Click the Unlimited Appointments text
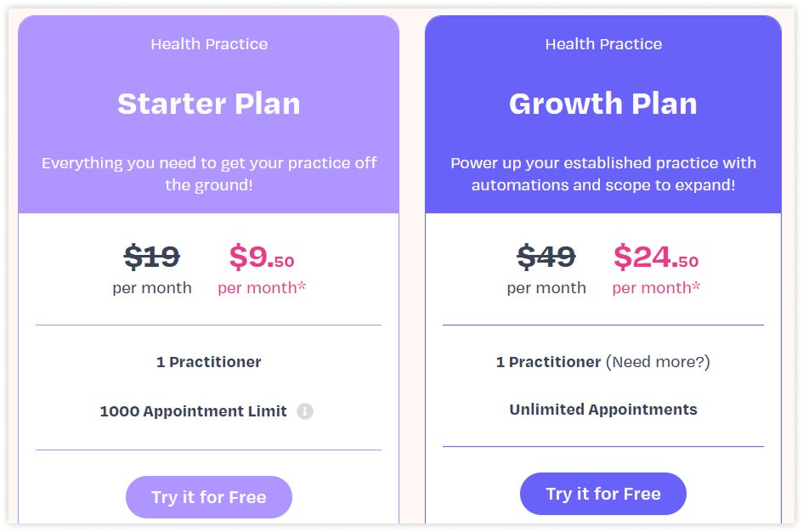This screenshot has width=803, height=532. 603,410
